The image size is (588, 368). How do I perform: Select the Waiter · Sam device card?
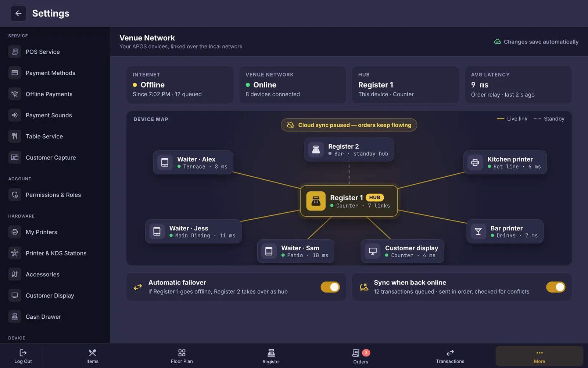[296, 251]
